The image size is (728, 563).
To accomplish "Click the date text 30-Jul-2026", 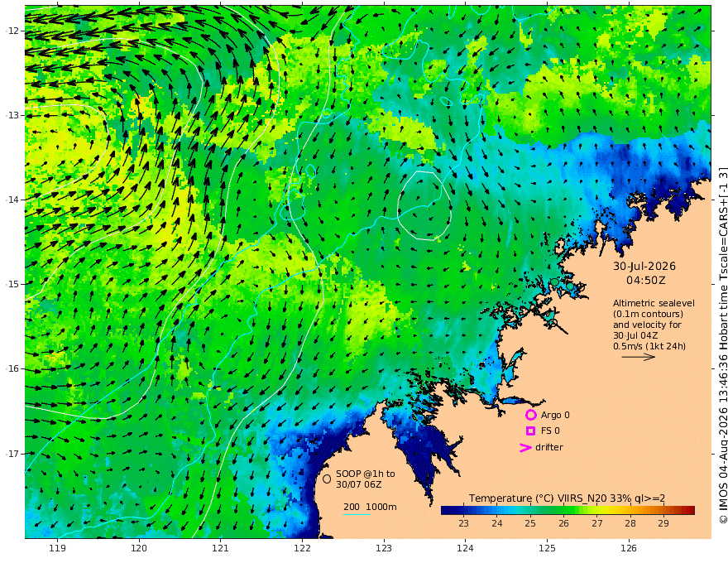I will click(644, 266).
